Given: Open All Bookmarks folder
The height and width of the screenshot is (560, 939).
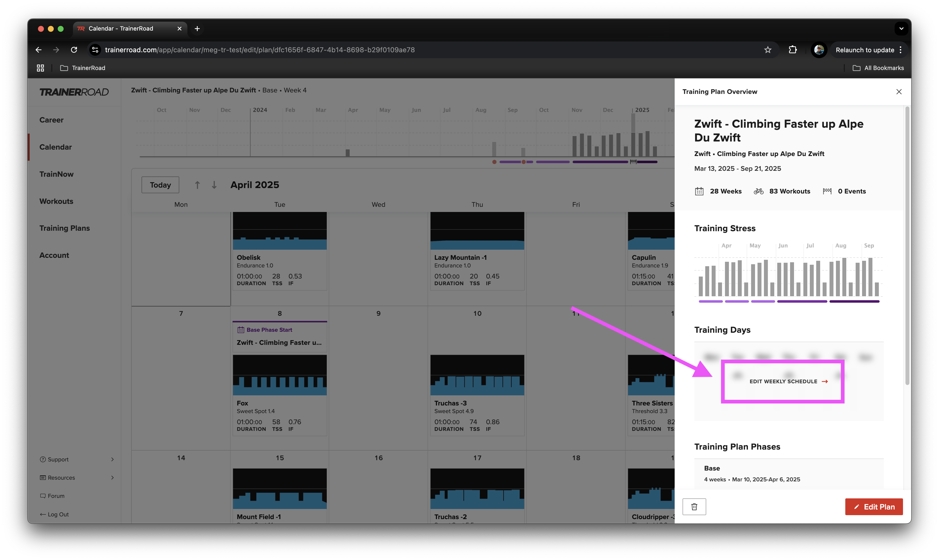Looking at the screenshot, I should point(878,68).
